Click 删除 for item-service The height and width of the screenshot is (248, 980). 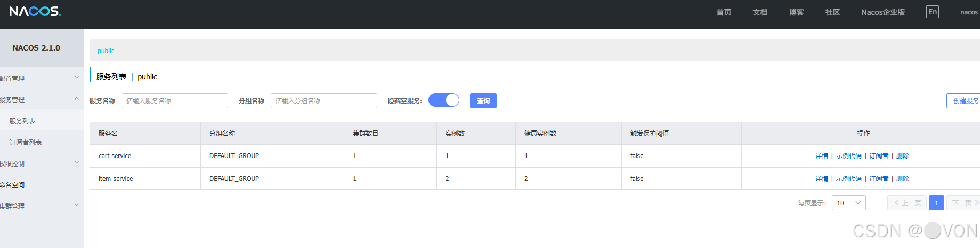coord(903,179)
